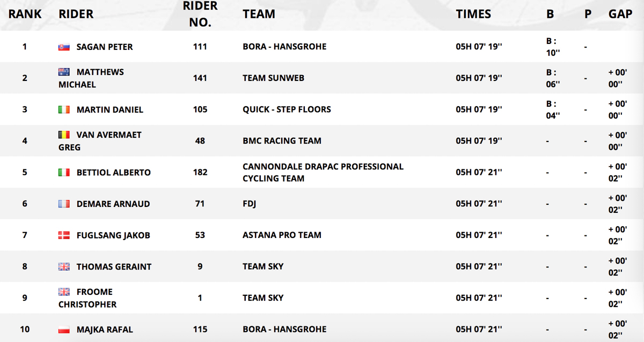Click the Danish flag beside Fuglsang Jakob
644x342 pixels.
coord(64,235)
